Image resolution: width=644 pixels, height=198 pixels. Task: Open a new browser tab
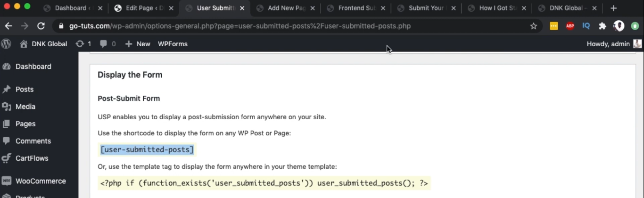(613, 8)
